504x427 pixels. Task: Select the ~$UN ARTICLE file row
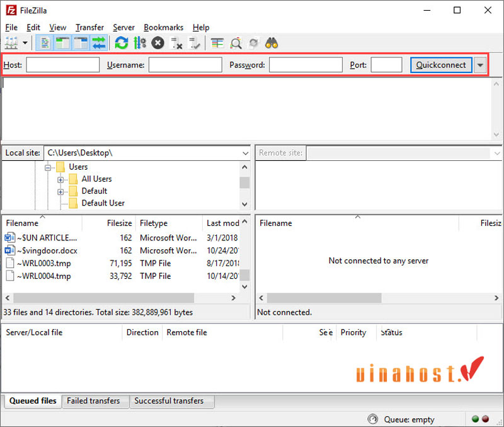click(121, 238)
